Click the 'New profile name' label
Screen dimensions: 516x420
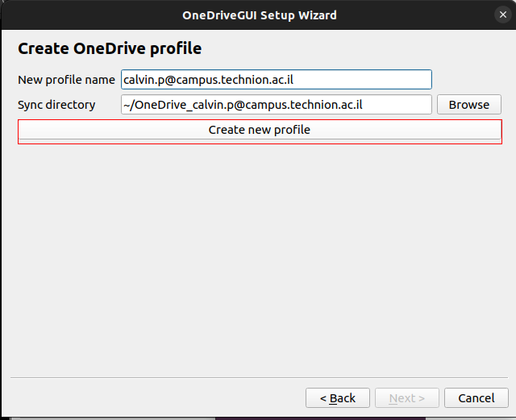66,80
